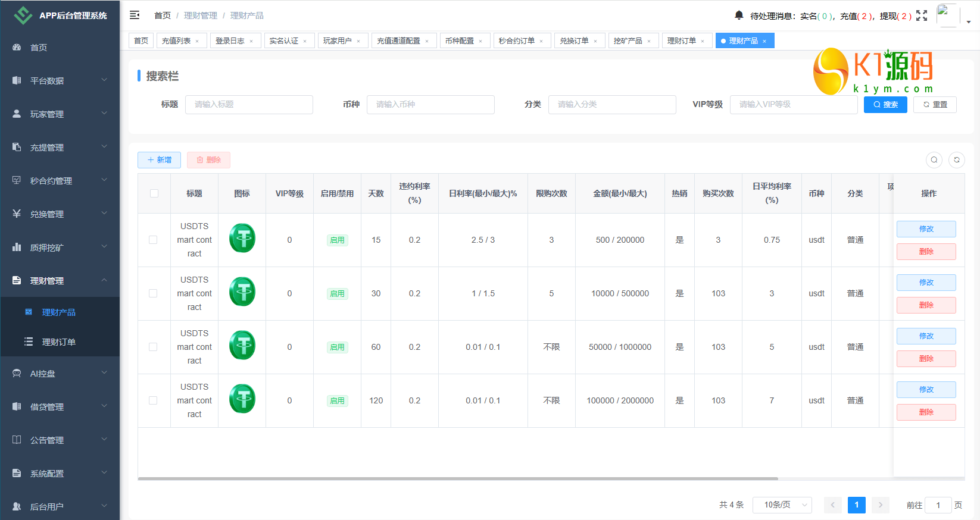The height and width of the screenshot is (520, 980).
Task: Click the Tether icon in 120-day row
Action: click(x=242, y=399)
